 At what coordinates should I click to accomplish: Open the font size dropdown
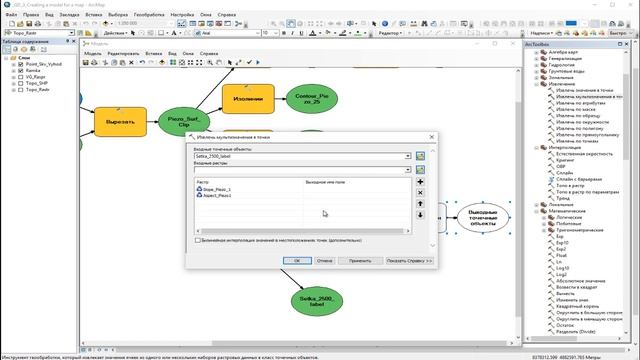click(x=276, y=33)
